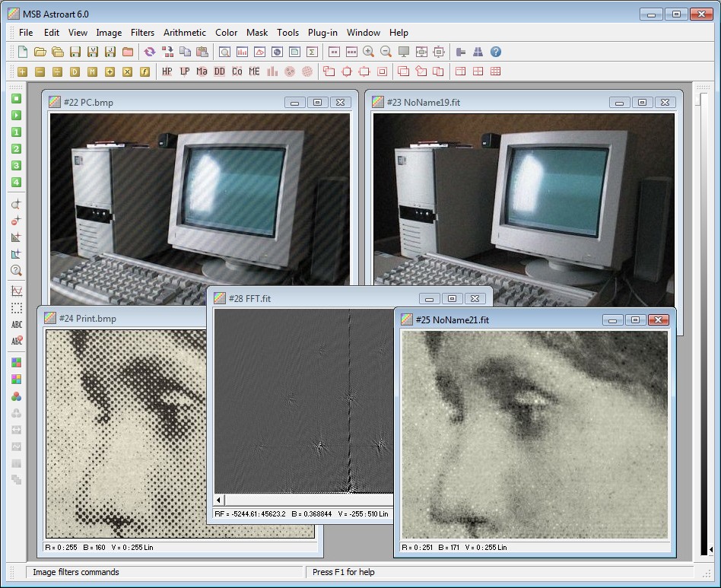Click the FFT window left scroll arrow
Screen dimensions: 721x588
(221, 500)
